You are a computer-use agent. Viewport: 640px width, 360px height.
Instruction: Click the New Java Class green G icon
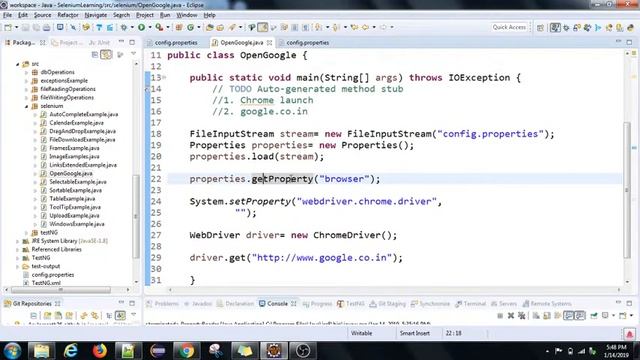[x=191, y=27]
